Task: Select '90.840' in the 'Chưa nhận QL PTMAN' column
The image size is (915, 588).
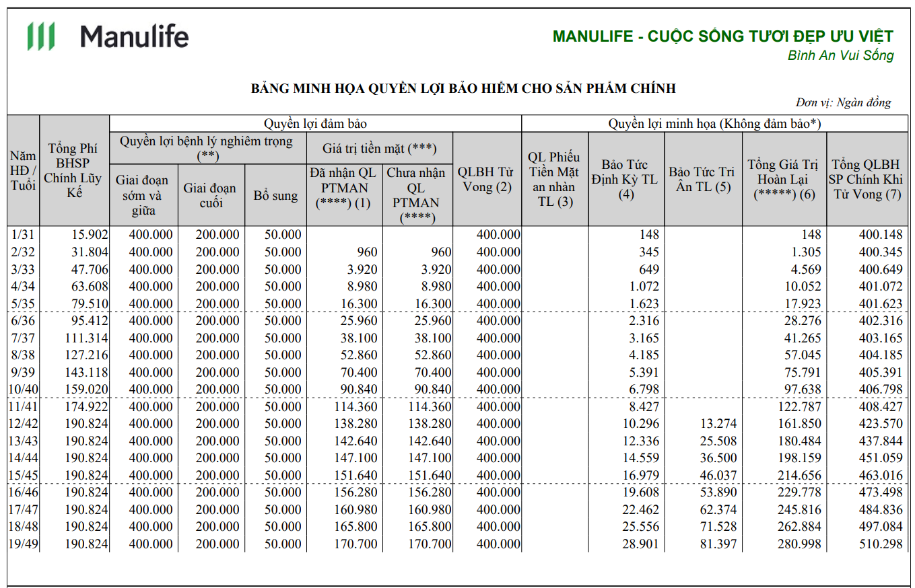Action: pyautogui.click(x=433, y=390)
